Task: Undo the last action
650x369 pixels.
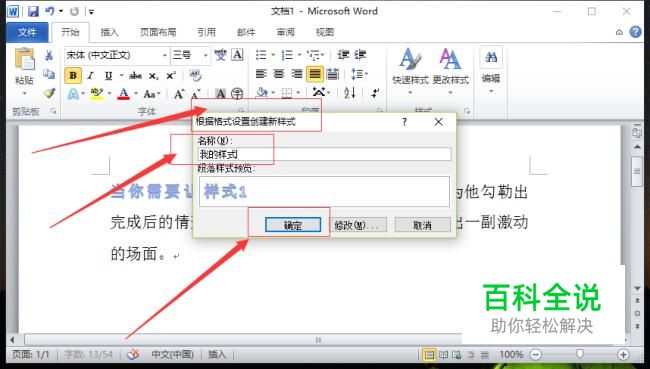Action: [50, 11]
